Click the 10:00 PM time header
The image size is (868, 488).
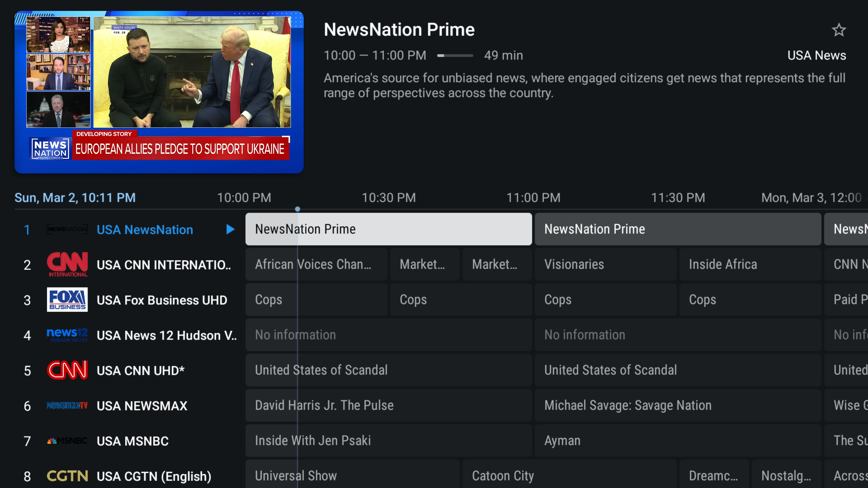pyautogui.click(x=244, y=198)
